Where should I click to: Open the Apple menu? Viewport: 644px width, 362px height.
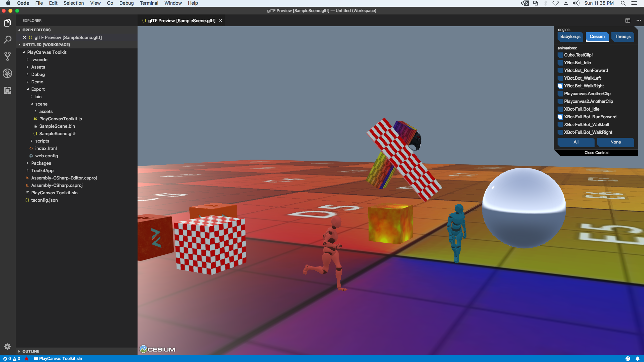pos(8,3)
